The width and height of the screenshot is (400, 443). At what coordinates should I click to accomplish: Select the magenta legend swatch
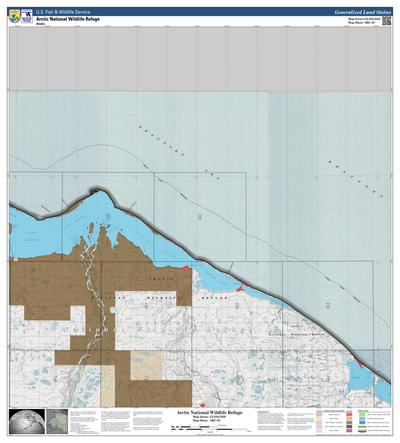(x=349, y=430)
